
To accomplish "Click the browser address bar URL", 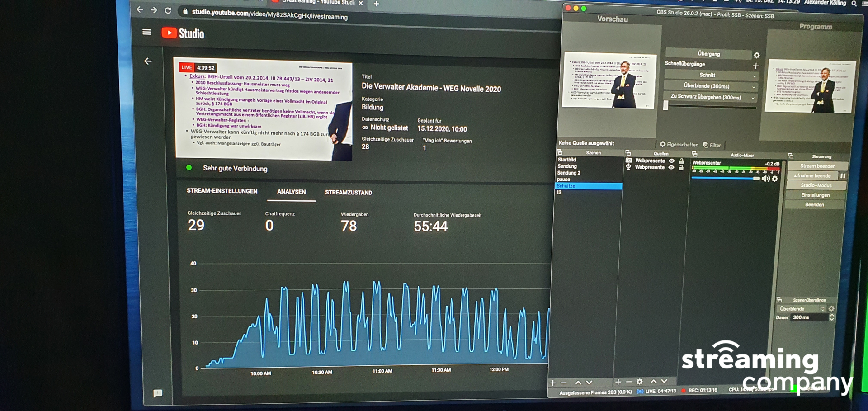I will click(x=269, y=14).
